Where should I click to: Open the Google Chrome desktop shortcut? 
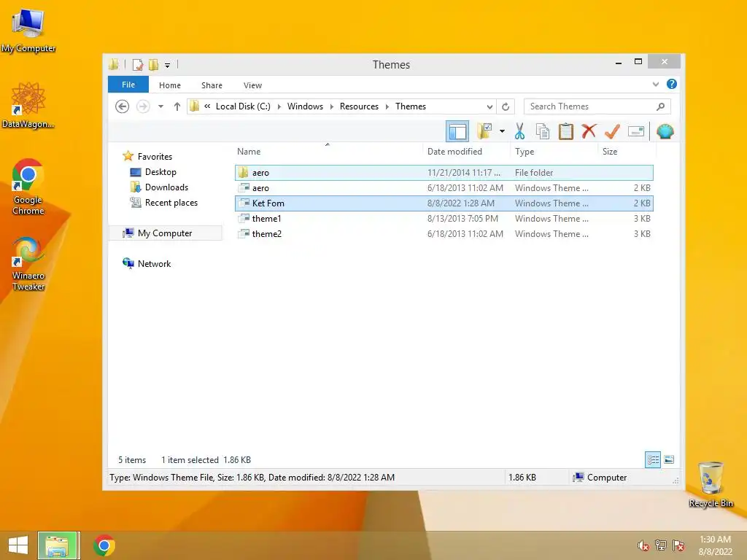28,187
